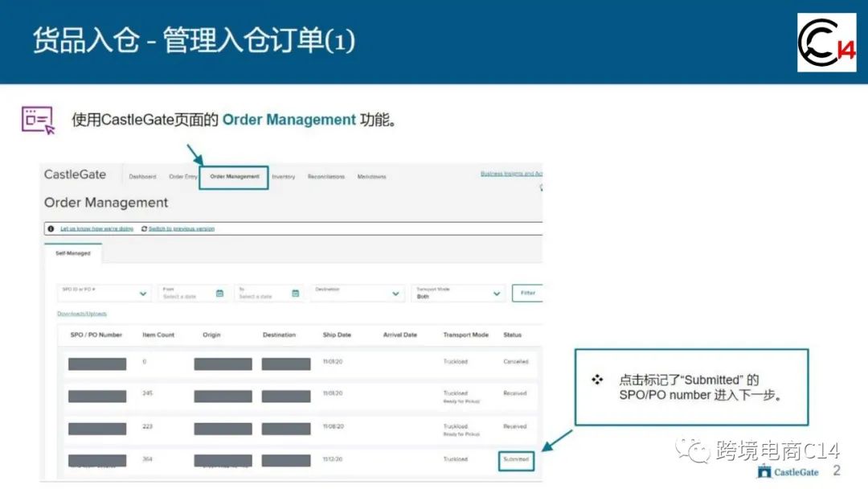Screen dimensions: 868x489
Task: Open the Transport Mode dropdown showing Both
Action: (458, 293)
